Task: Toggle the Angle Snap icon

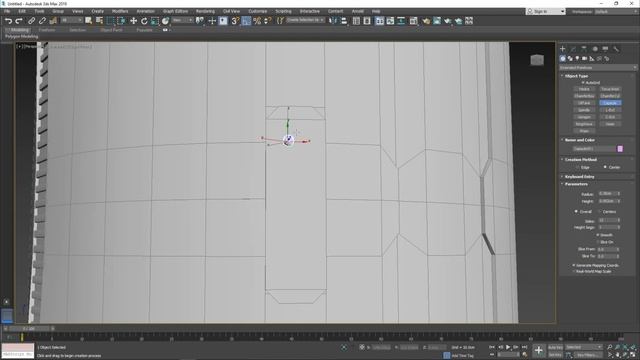Action: click(246, 21)
